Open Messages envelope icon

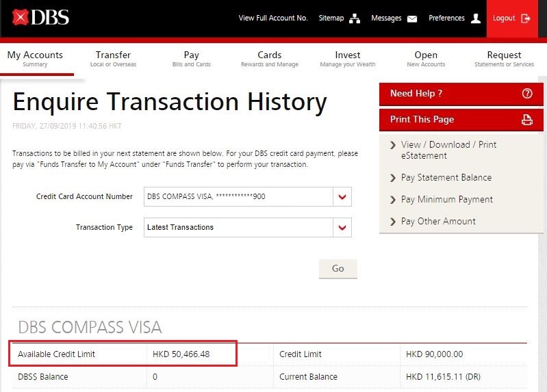point(412,18)
